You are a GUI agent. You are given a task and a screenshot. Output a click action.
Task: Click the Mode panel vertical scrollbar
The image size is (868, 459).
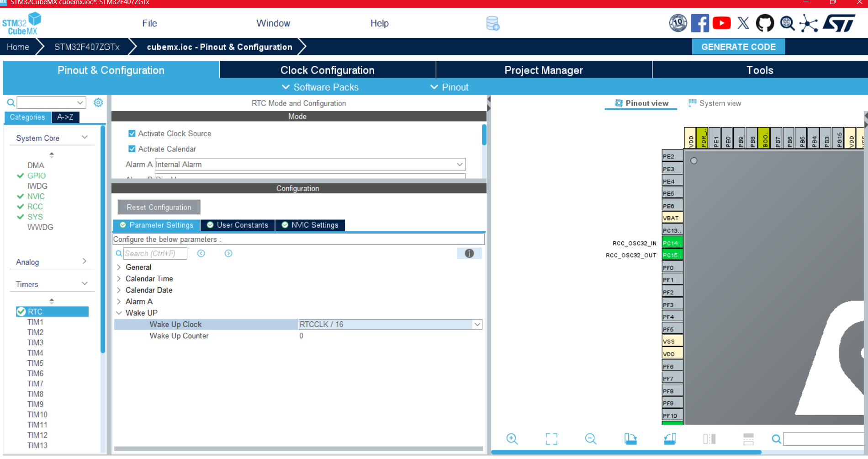pyautogui.click(x=484, y=135)
